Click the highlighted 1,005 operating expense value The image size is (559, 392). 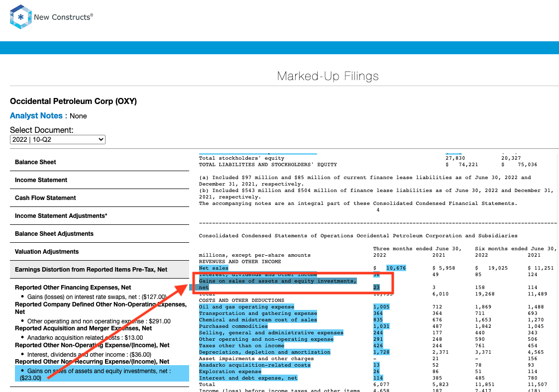(x=381, y=307)
